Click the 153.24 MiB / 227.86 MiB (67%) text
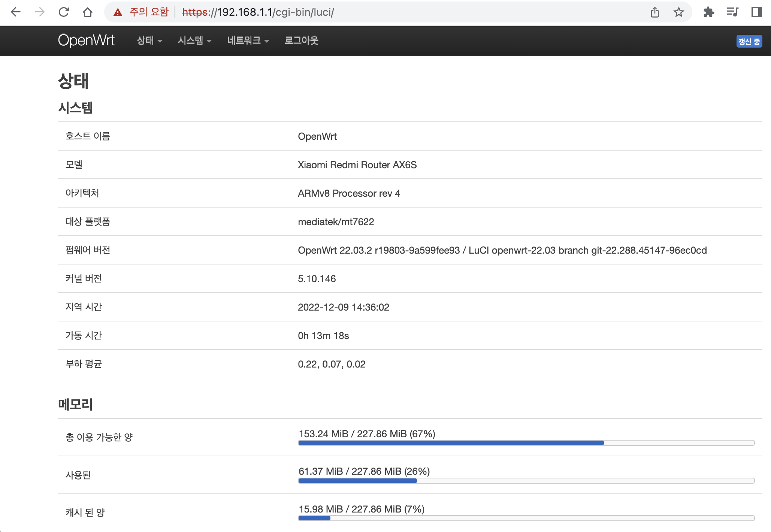This screenshot has width=771, height=532. (367, 434)
